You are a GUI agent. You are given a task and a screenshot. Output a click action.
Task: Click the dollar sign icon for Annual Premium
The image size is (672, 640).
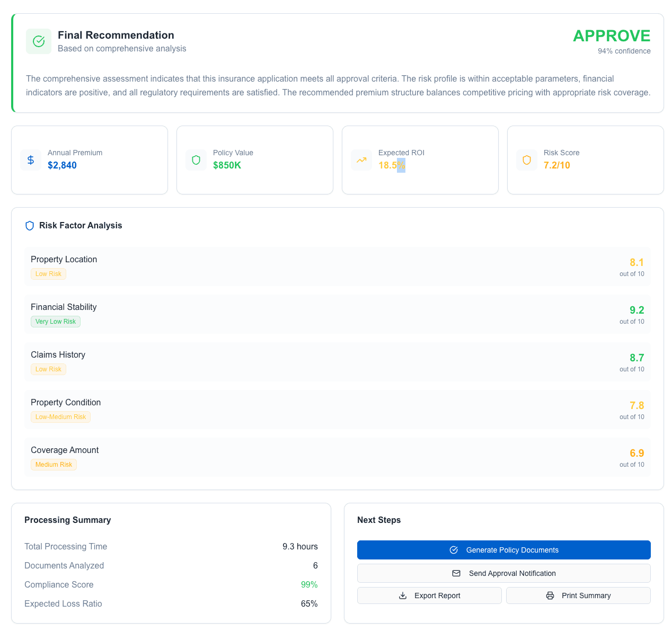tap(31, 160)
